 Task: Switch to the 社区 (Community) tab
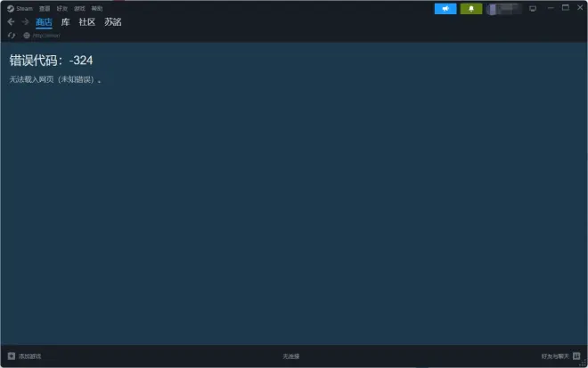86,22
